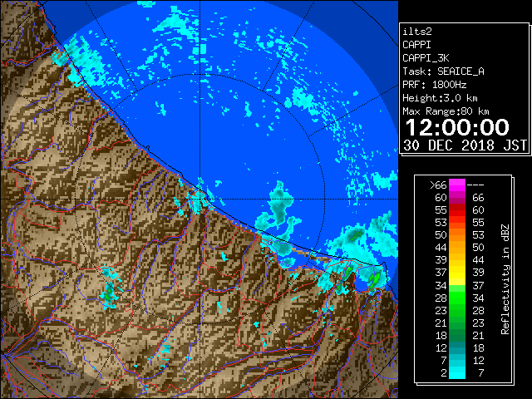
Task: Select the 'Max Range:80 km' line
Action: (x=446, y=111)
